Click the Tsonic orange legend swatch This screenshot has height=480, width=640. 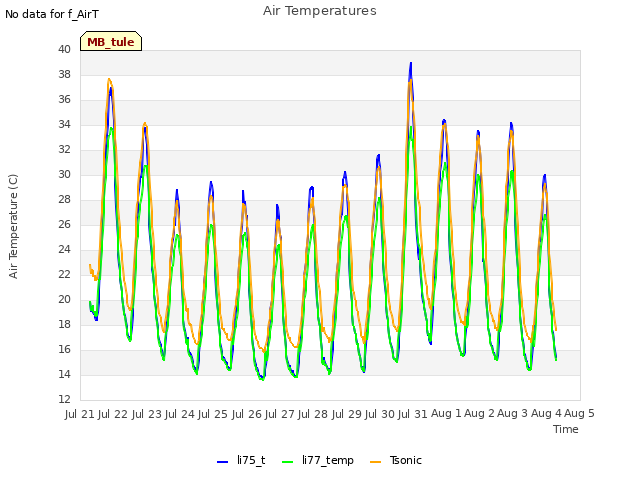coord(376,462)
